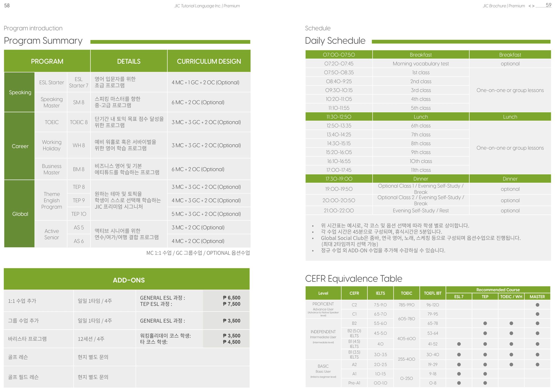Click 'Working Holiday' program name
This screenshot has width=555, height=392.
(x=52, y=145)
